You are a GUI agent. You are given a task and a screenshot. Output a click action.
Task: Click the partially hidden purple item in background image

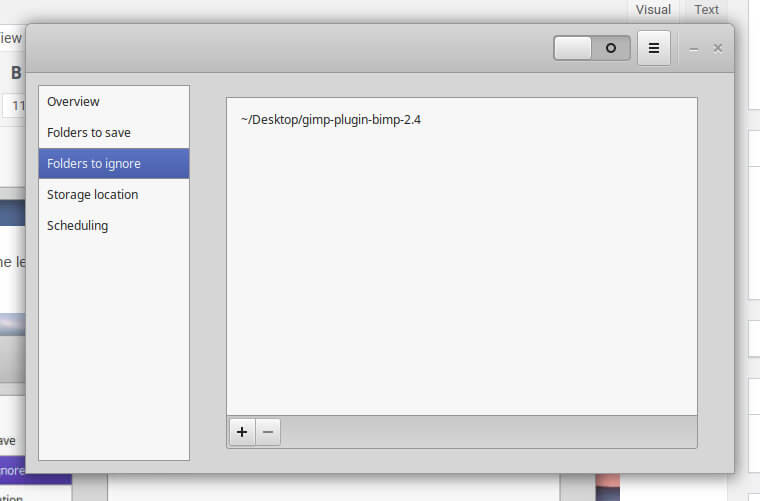point(12,469)
